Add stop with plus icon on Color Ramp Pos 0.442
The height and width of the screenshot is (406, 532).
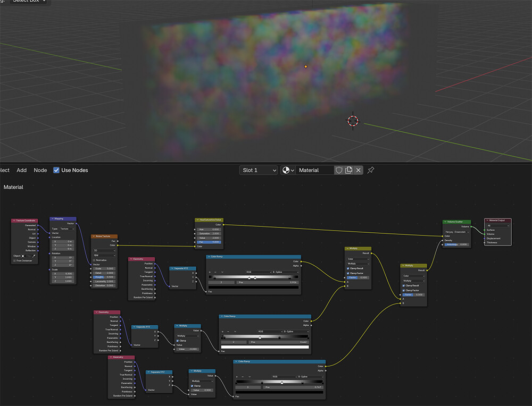pos(222,332)
